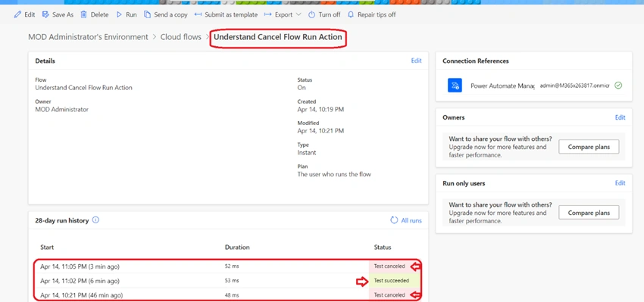The width and height of the screenshot is (644, 302).
Task: Click the run history info icon
Action: 95,220
